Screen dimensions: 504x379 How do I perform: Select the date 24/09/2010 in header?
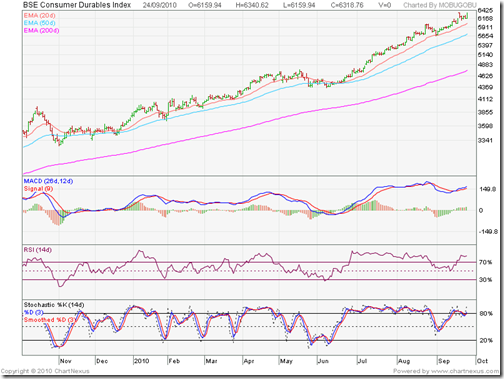(160, 5)
